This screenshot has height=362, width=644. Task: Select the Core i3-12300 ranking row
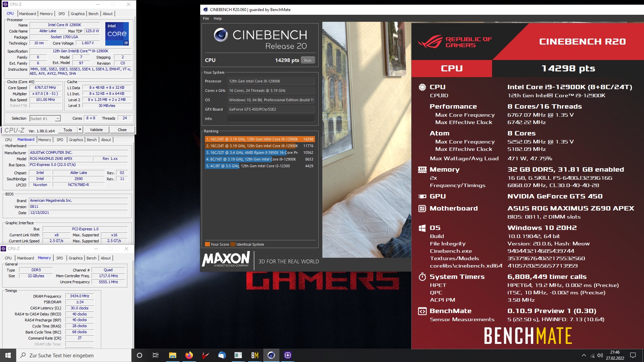(x=260, y=166)
